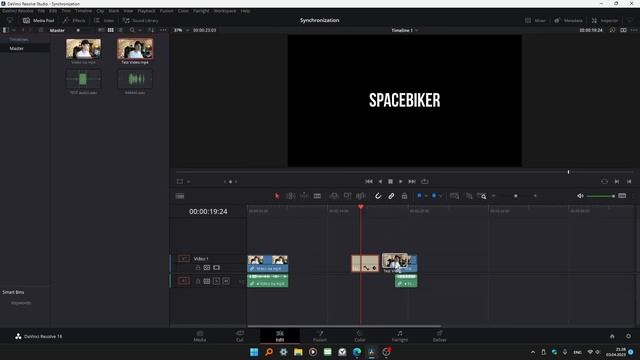Click the Insert Clip icon

[x=334, y=196]
